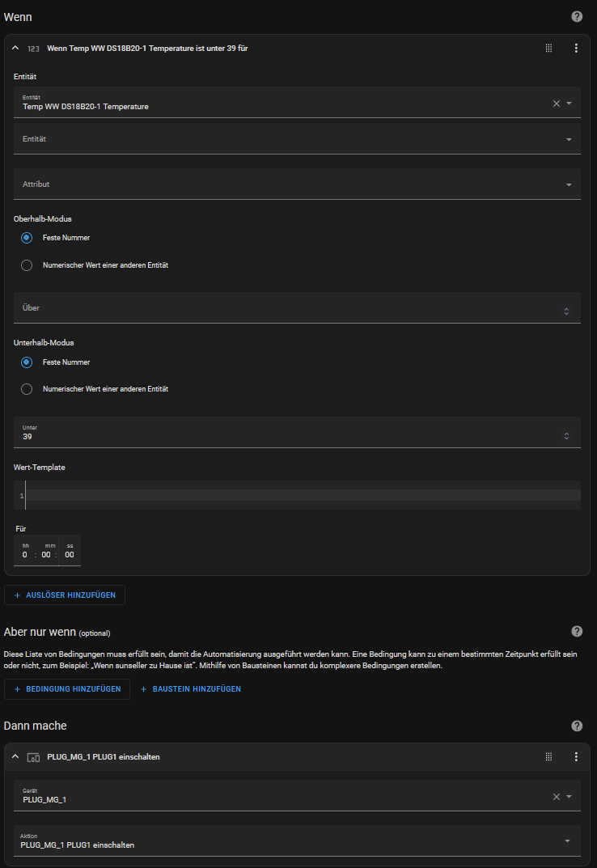Image resolution: width=597 pixels, height=868 pixels.
Task: Open help for the Wenn section
Action: (577, 16)
